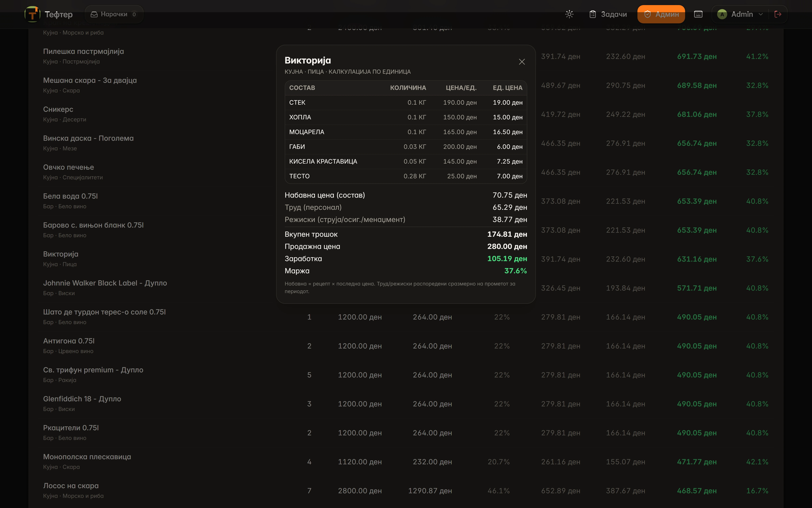This screenshot has width=812, height=508.
Task: Click the 1120.00 ден revenue value
Action: coord(360,462)
